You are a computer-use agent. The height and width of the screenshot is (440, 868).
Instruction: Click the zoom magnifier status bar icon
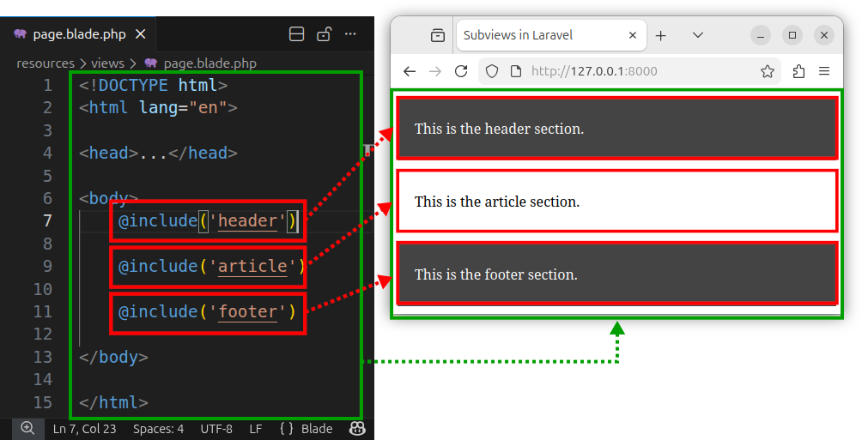(27, 428)
